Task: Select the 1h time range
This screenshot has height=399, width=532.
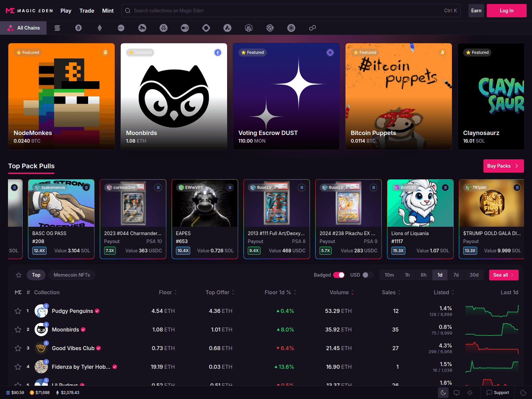Action: 407,275
